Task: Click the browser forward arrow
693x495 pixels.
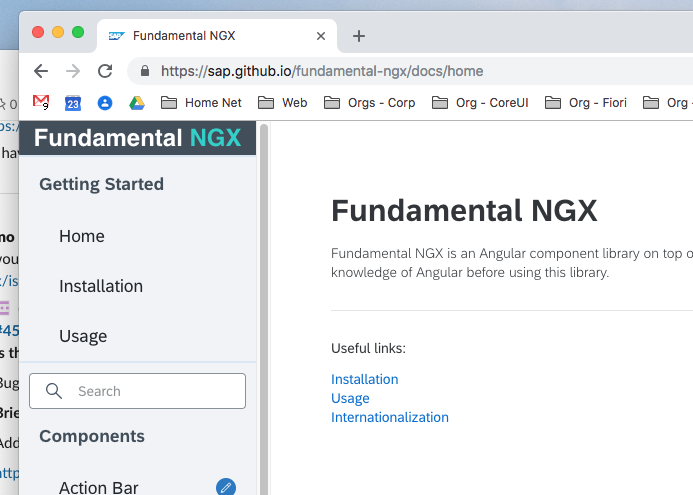Action: point(73,71)
